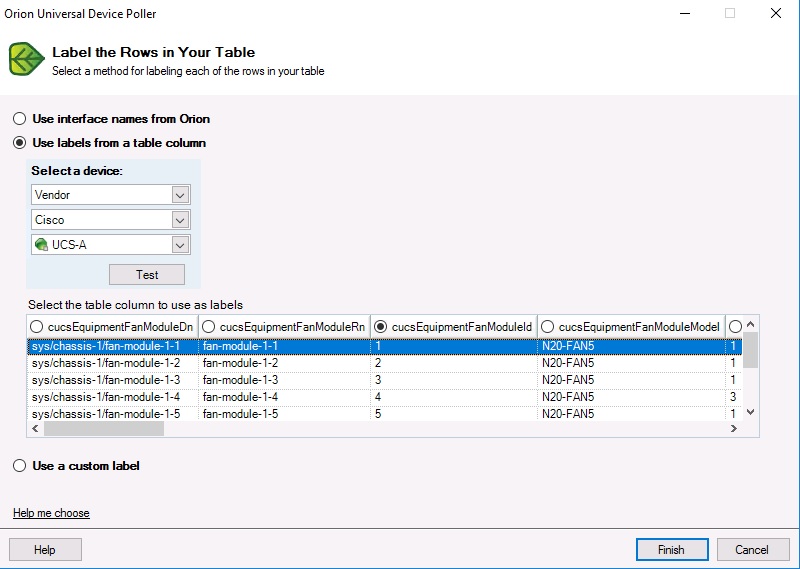This screenshot has height=569, width=800.
Task: Choose cucsEquipmentFanModuleId column as label
Action: tap(380, 327)
